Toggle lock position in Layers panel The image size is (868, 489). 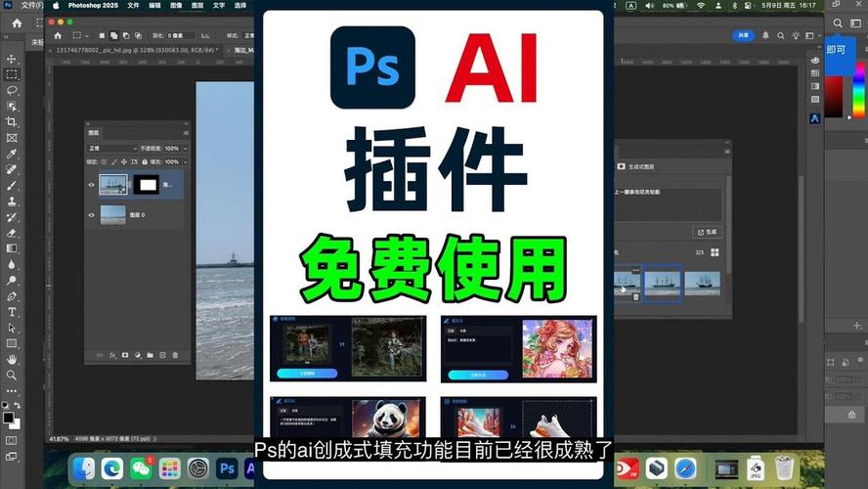124,161
